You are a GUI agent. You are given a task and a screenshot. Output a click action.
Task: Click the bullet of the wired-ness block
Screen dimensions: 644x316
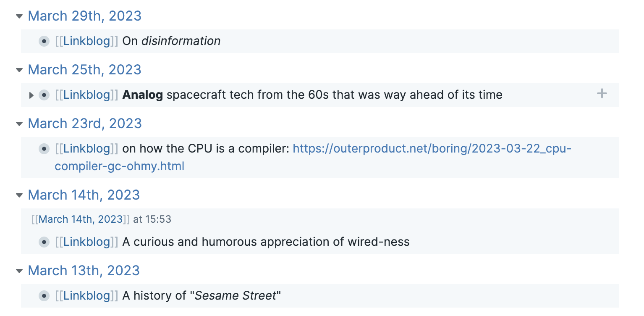[x=44, y=242]
